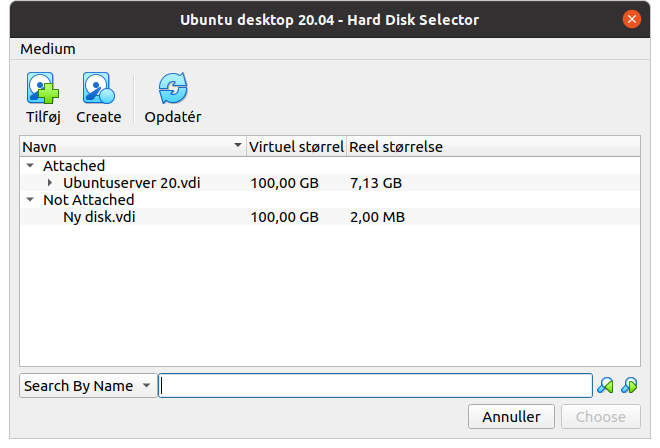Image resolution: width=660 pixels, height=448 pixels.
Task: Open the Search By Name dropdown
Action: coord(88,386)
